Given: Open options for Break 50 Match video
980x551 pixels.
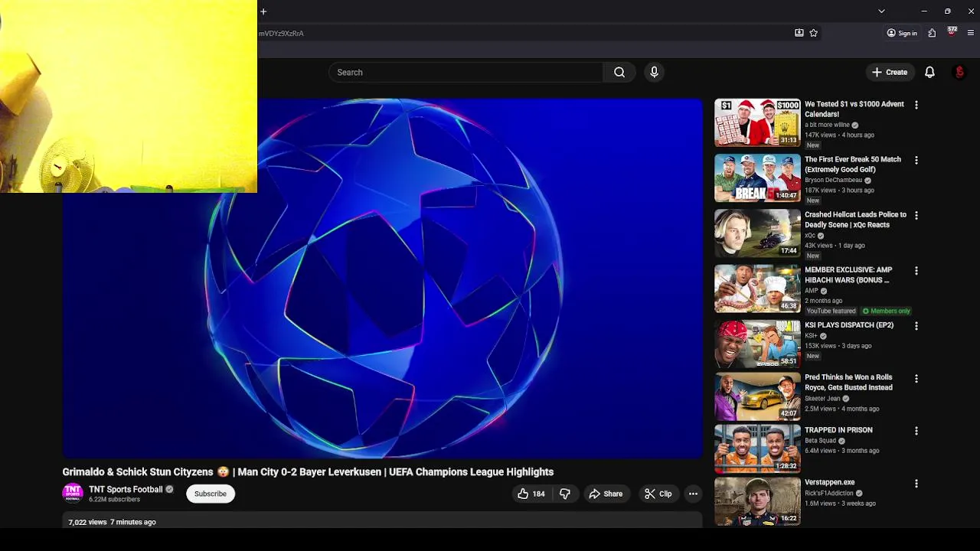Looking at the screenshot, I should 916,160.
